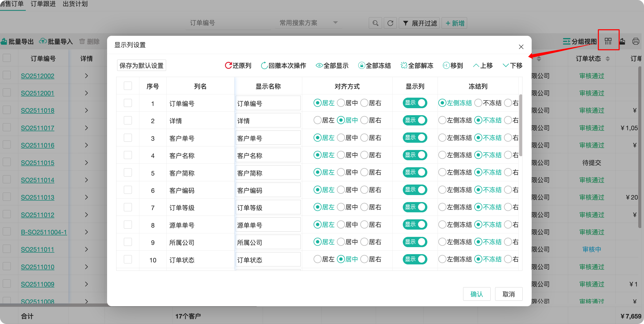This screenshot has width=644, height=324.
Task: Open order link SO2511018
Action: coord(38,110)
